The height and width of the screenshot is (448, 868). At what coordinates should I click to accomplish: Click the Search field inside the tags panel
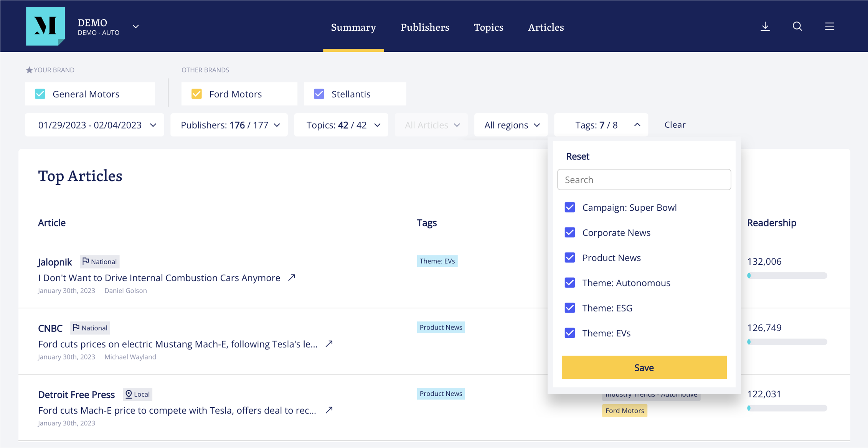coord(644,179)
